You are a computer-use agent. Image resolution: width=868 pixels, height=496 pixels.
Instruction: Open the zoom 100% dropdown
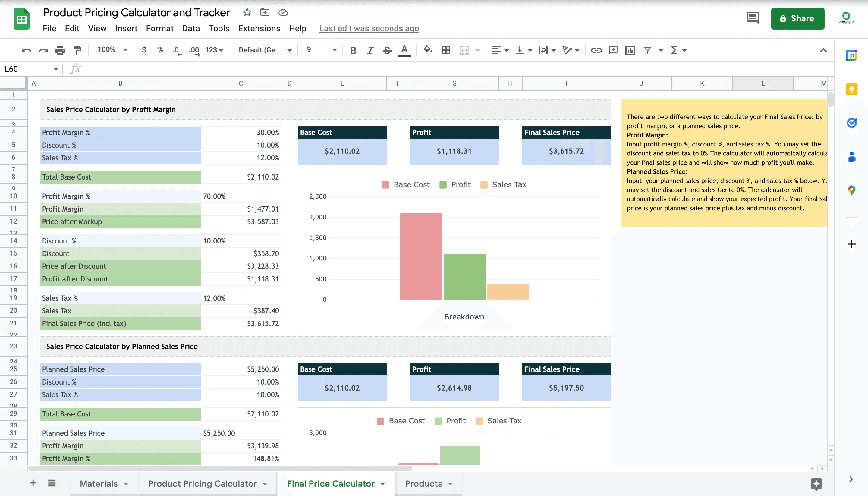[112, 50]
